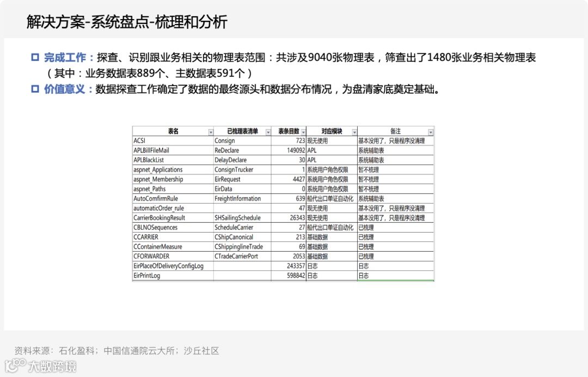This screenshot has height=377, width=588.
Task: Click the 备注 column header
Action: tap(396, 131)
